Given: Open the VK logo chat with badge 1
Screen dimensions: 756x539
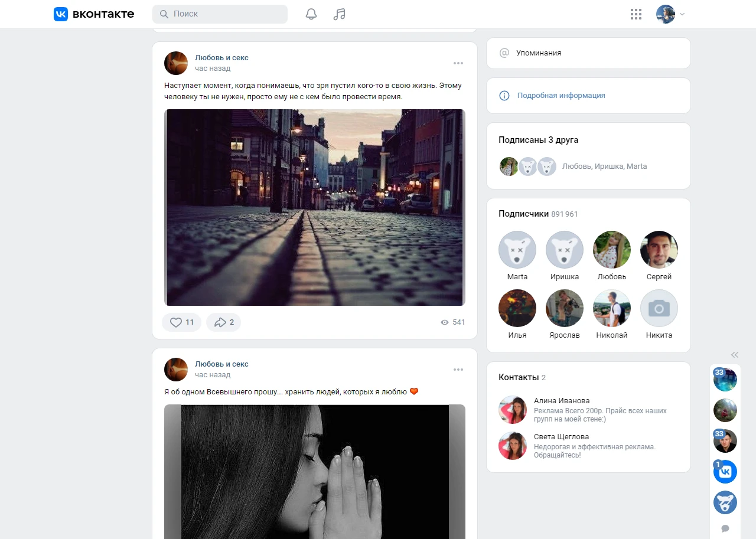Looking at the screenshot, I should point(725,472).
